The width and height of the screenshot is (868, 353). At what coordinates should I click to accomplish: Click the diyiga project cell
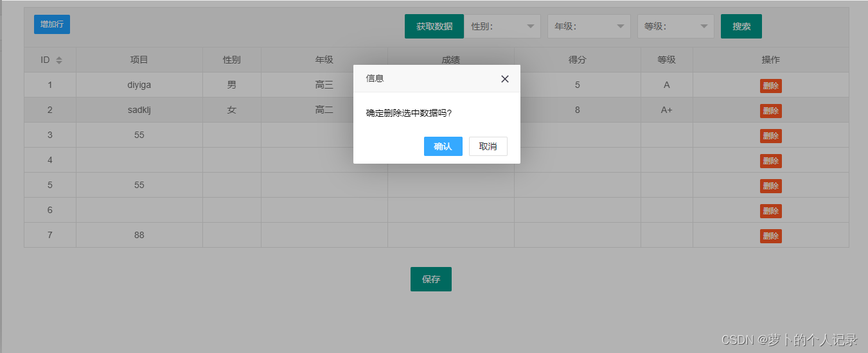click(x=139, y=85)
